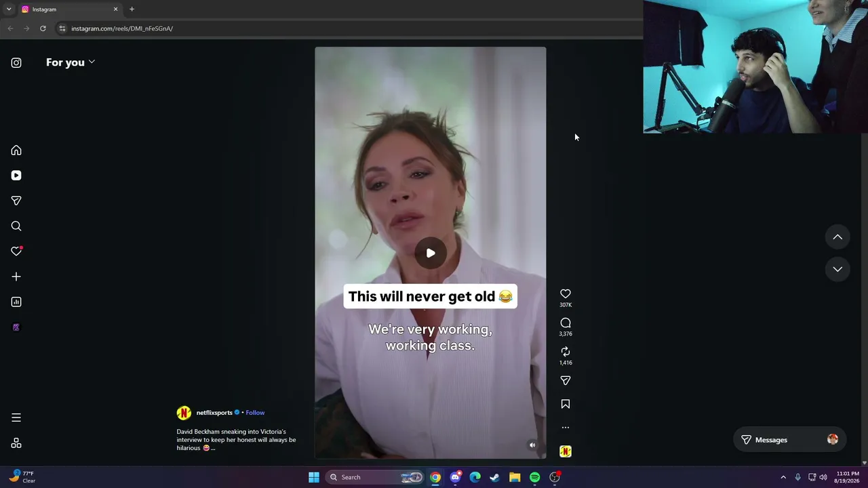Open the tab search dropdown in Chrome
The height and width of the screenshot is (488, 868).
click(x=9, y=9)
